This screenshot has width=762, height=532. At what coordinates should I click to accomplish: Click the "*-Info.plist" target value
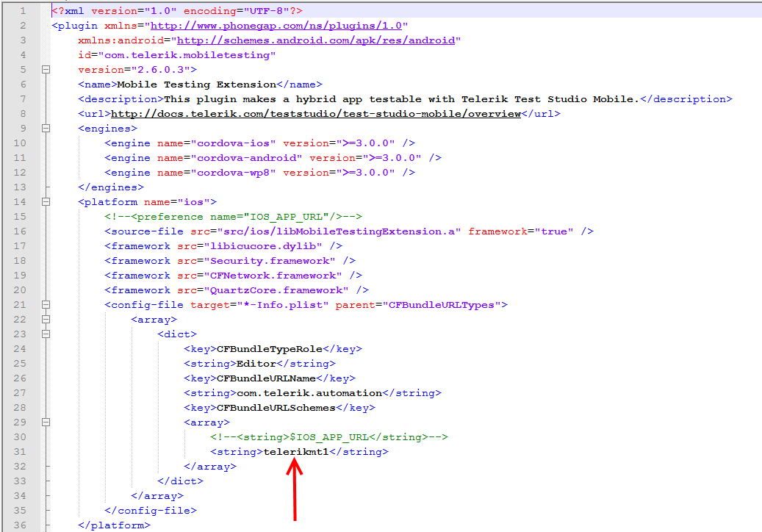283,305
